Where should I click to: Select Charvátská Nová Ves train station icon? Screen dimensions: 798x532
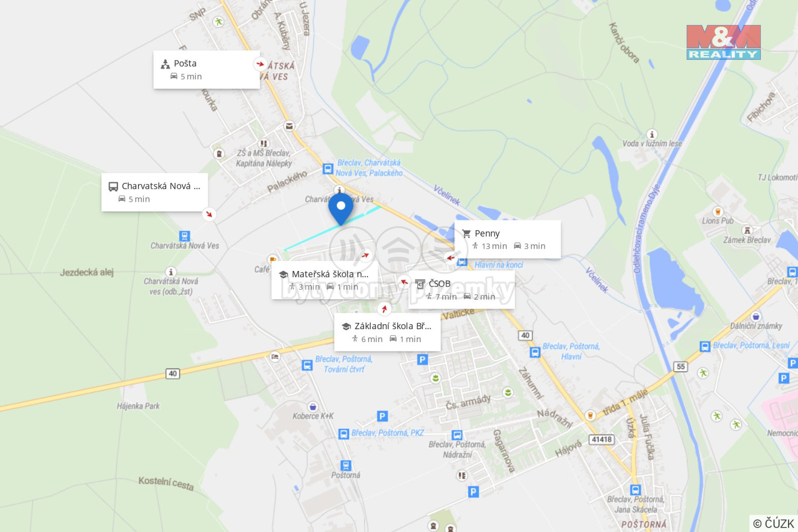tap(185, 236)
